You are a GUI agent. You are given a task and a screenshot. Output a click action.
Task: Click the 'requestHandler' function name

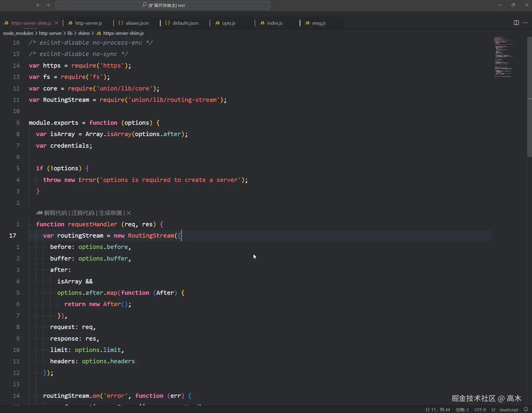click(93, 224)
